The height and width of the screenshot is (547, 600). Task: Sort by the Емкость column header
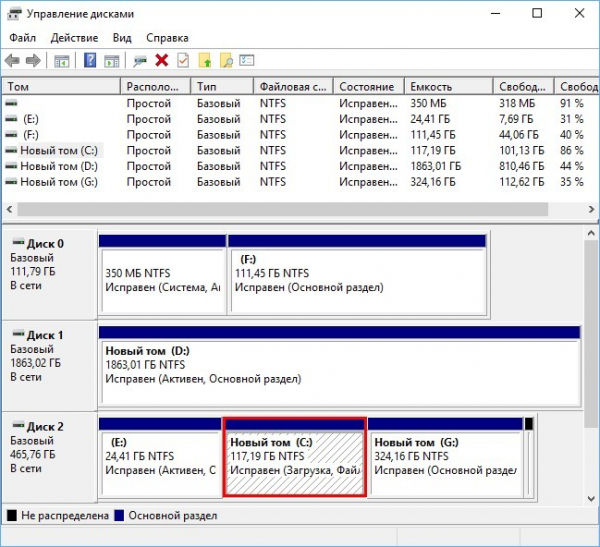pyautogui.click(x=448, y=87)
